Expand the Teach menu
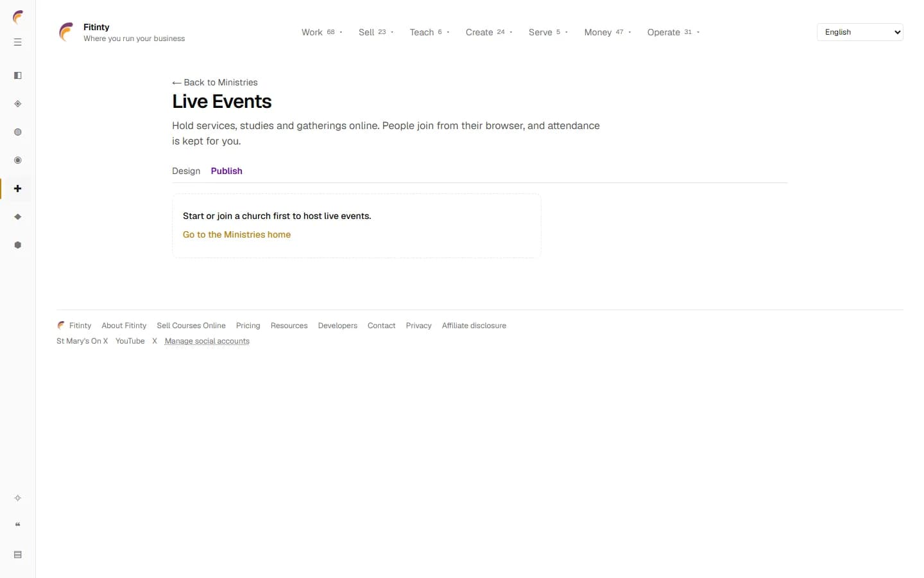Image resolution: width=924 pixels, height=578 pixels. pyautogui.click(x=429, y=32)
